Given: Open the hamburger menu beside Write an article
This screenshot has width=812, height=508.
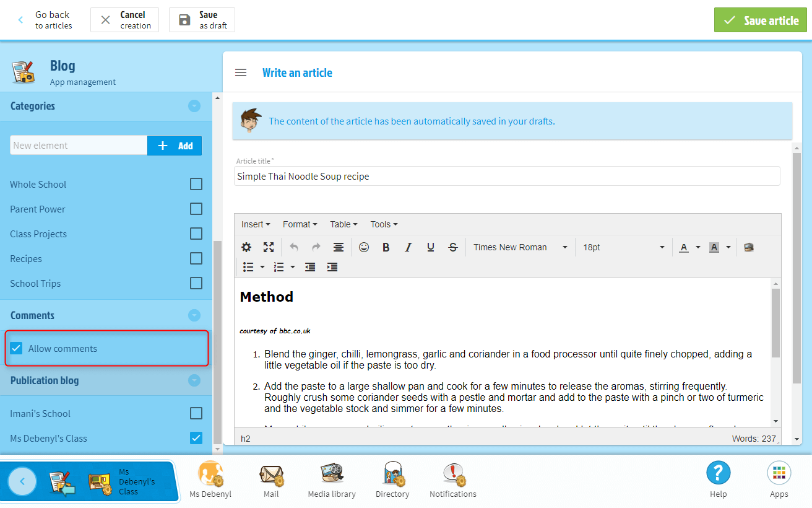Looking at the screenshot, I should click(x=241, y=72).
